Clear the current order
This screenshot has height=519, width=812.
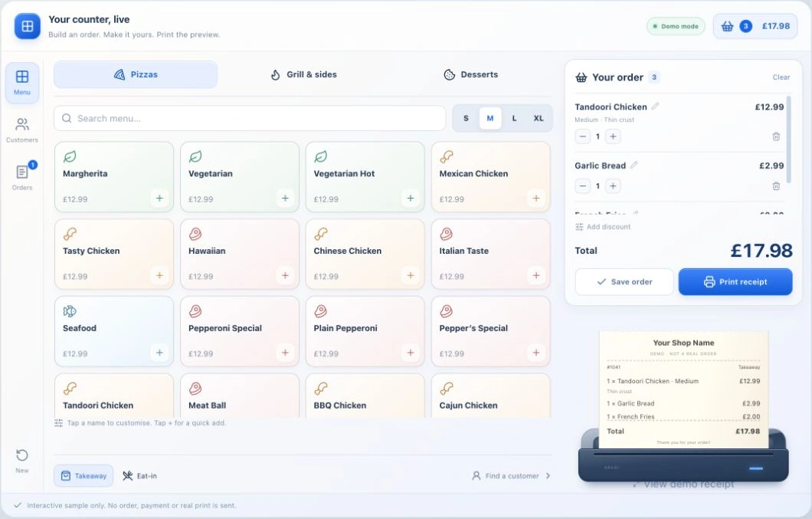(x=781, y=77)
